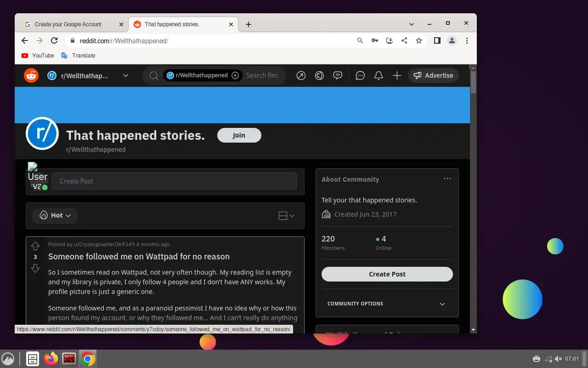Click the Chrome zoom magnifier icon in address bar
Viewport: 588px width, 368px height.
coord(360,40)
